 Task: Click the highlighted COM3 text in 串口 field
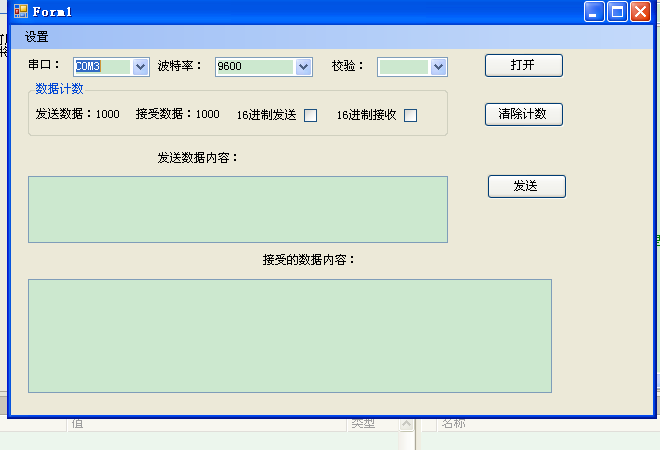point(89,67)
